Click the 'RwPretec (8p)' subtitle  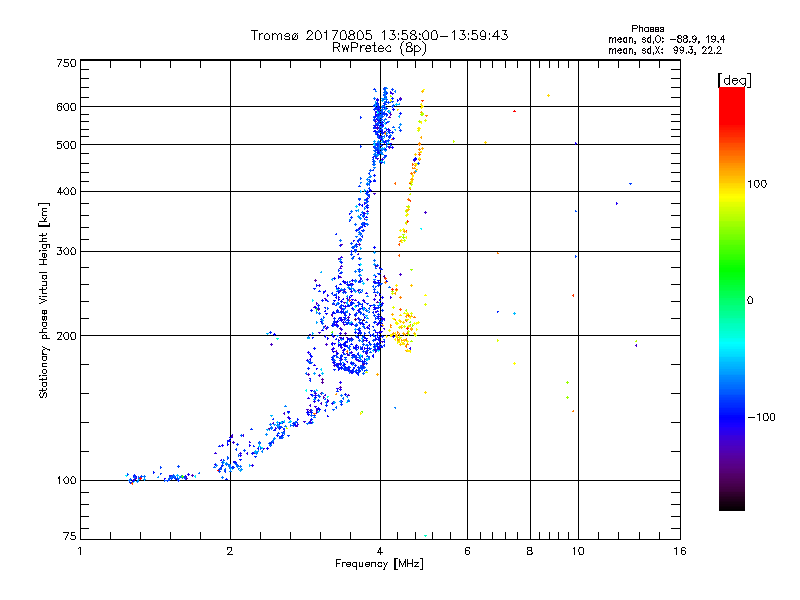pos(379,48)
